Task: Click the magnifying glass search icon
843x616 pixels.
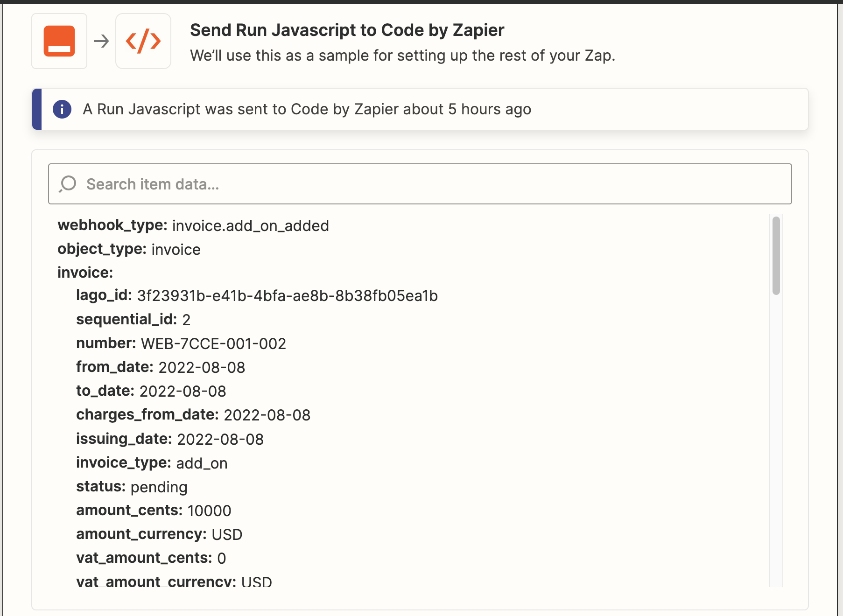Action: click(x=68, y=184)
